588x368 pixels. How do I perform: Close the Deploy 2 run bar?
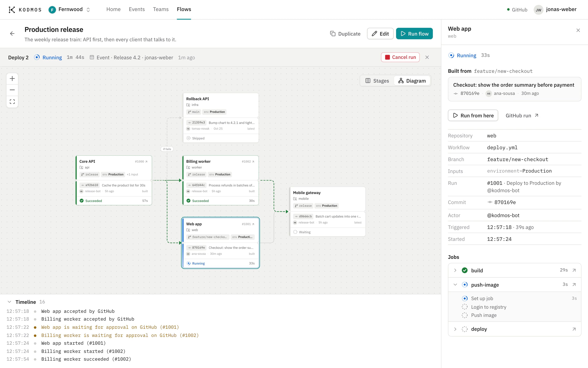click(427, 57)
